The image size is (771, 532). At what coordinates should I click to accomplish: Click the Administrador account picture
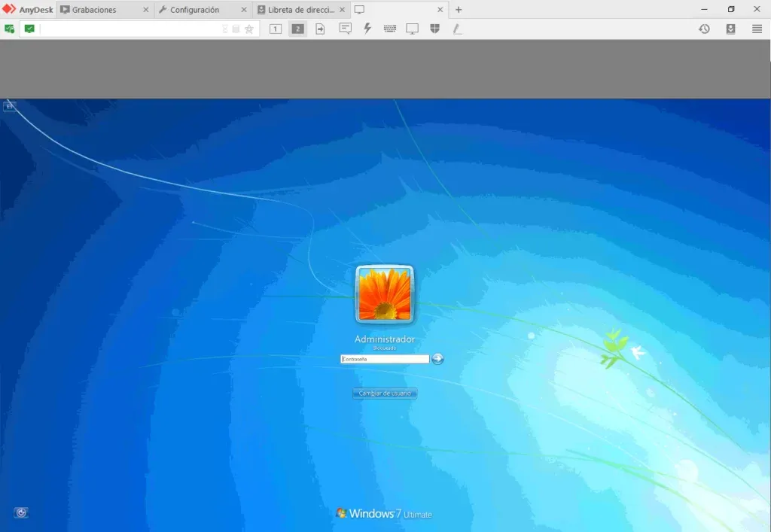[x=385, y=294]
